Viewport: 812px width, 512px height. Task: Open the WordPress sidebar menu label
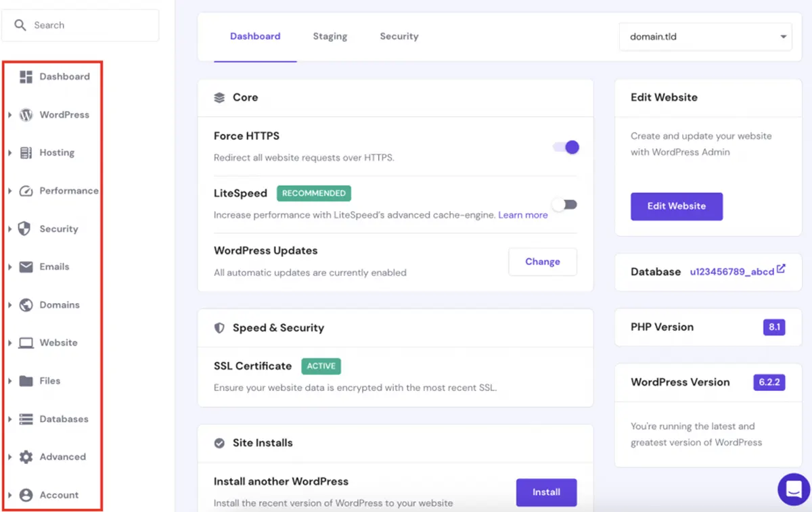tap(64, 115)
